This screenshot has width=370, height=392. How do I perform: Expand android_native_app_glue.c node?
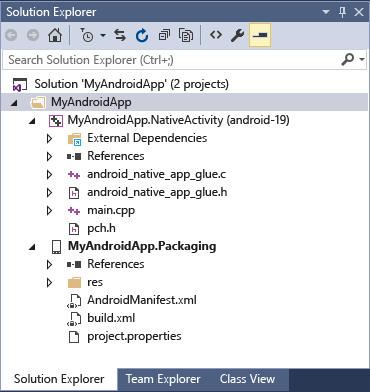tap(49, 174)
